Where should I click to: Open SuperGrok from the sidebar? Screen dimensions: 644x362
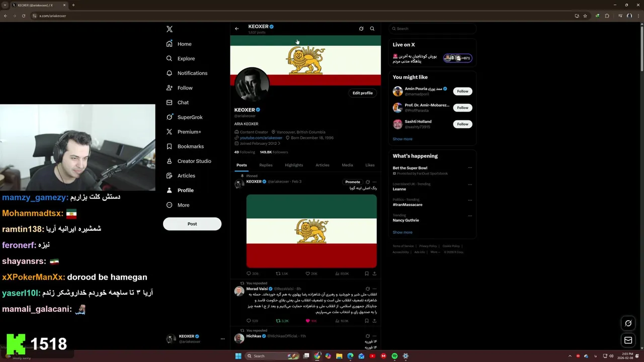(184, 117)
